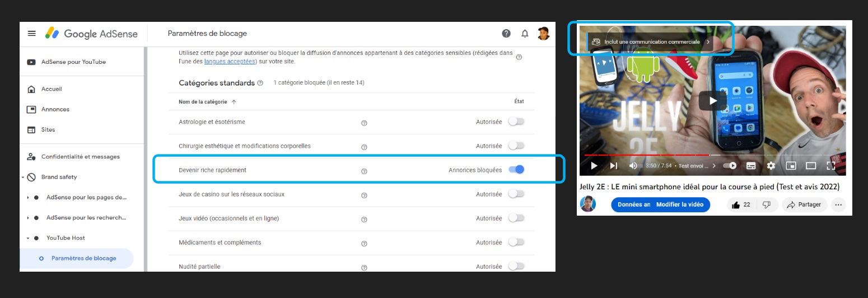Viewport: 868px width, 298px height.
Task: Click the AdSense pour YouTube icon
Action: [32, 62]
